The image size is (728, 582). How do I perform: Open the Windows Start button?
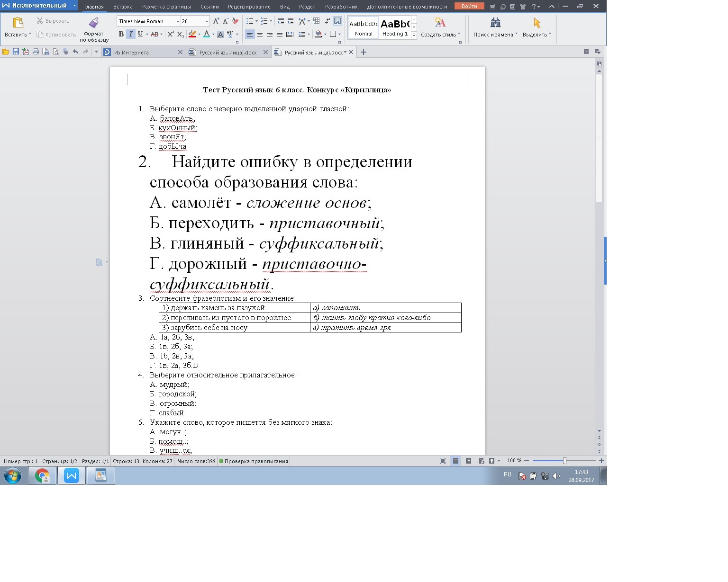[13, 475]
